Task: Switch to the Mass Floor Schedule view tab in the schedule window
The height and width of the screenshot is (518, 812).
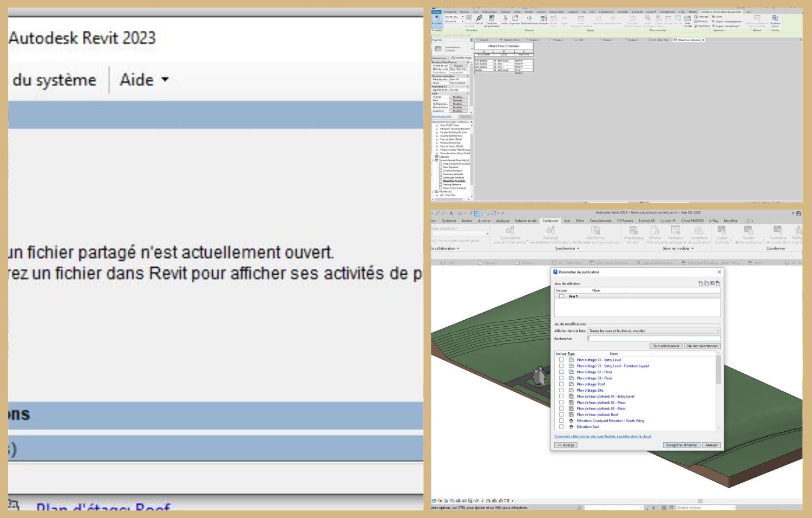Action: pyautogui.click(x=689, y=40)
